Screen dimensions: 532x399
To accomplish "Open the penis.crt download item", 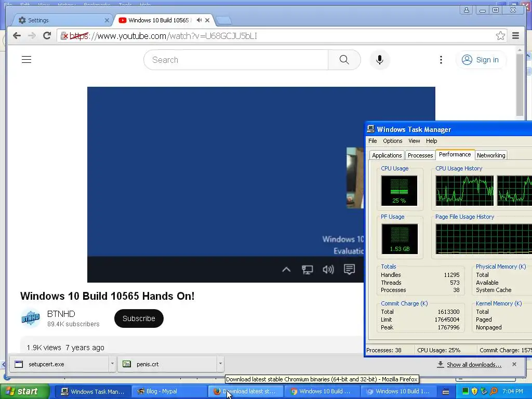I will click(167, 364).
